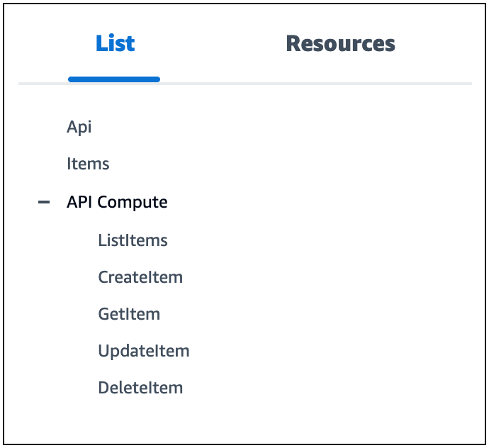Image resolution: width=489 pixels, height=448 pixels.
Task: Open the CreateItem entry under API Compute
Action: (140, 278)
